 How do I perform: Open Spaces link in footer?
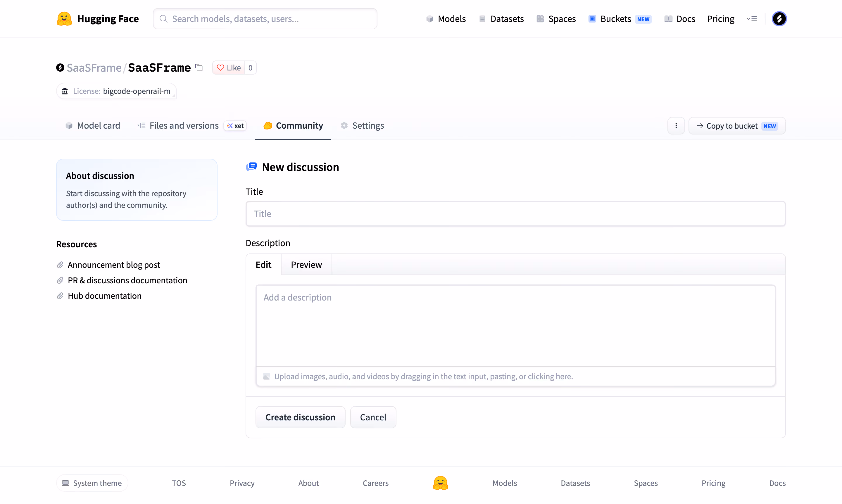pyautogui.click(x=646, y=483)
